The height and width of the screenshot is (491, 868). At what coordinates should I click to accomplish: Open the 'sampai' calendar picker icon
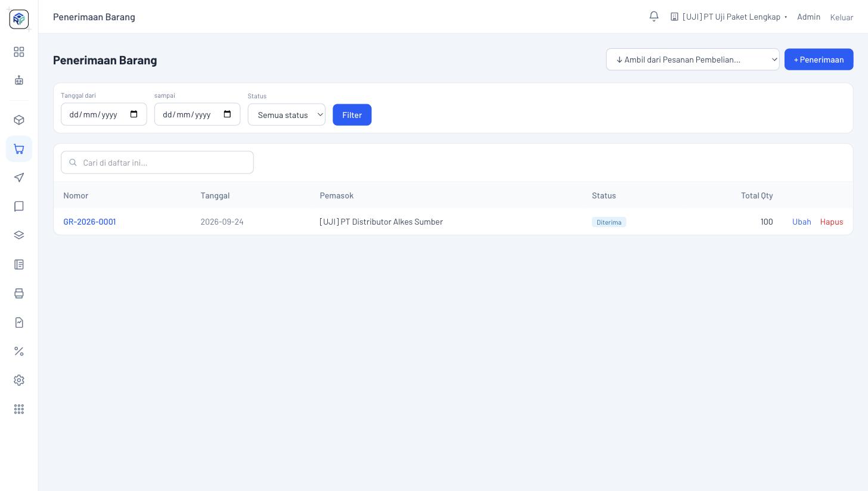227,114
